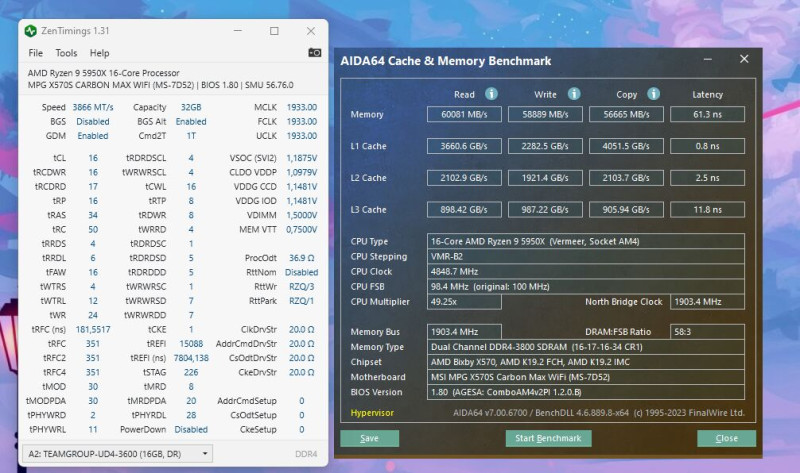Click the CPU Stepping field VMR-B2
This screenshot has height=473, width=800.
pos(586,256)
